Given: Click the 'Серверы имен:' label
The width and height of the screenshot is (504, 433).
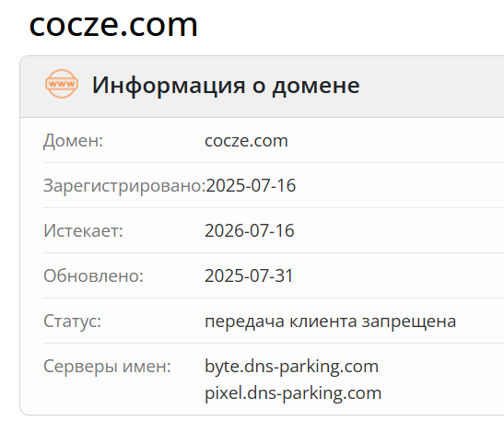Looking at the screenshot, I should pos(107,366).
